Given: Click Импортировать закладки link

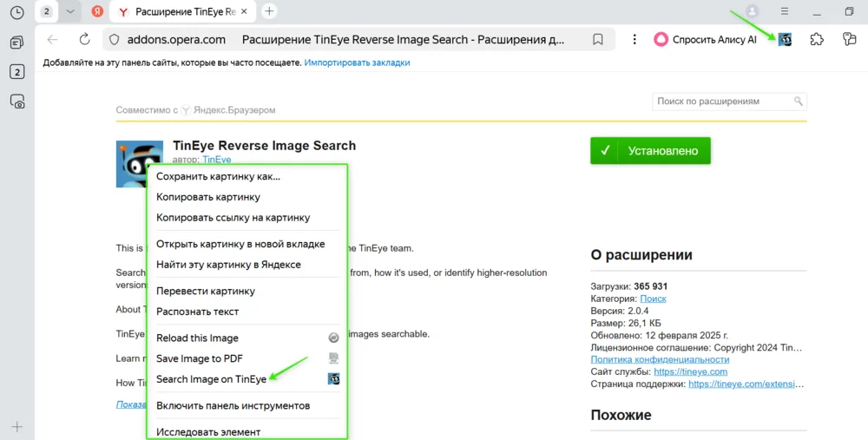Looking at the screenshot, I should click(x=357, y=62).
